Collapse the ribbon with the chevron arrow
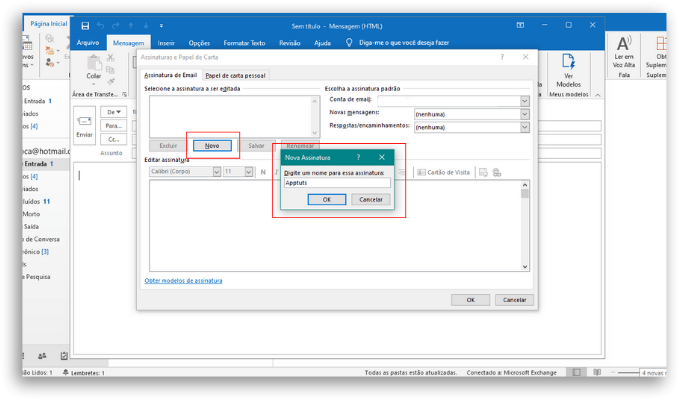The height and width of the screenshot is (400, 700). (x=597, y=95)
